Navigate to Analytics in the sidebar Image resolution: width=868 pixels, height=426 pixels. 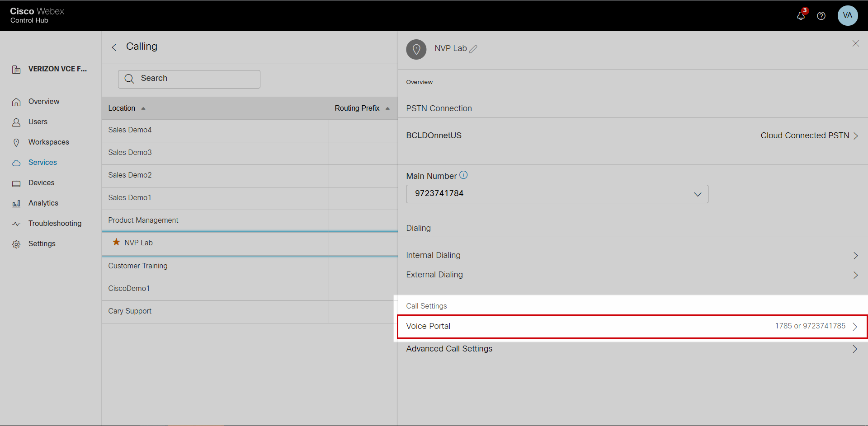tap(43, 203)
